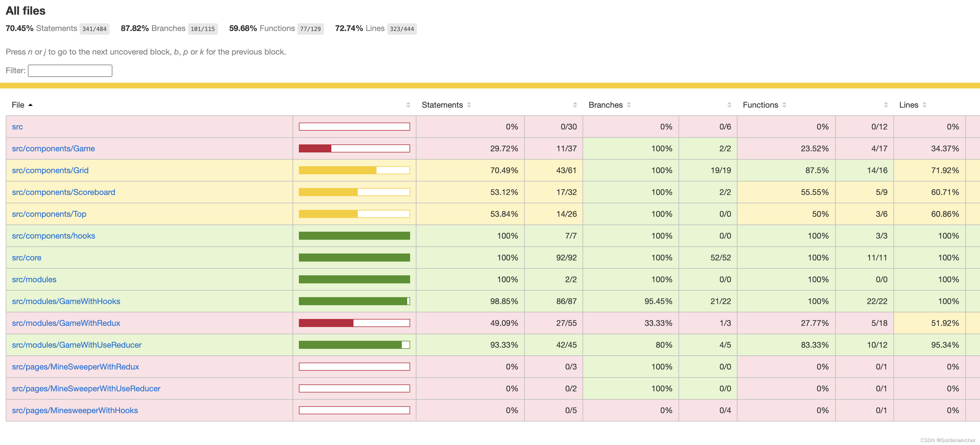Select 43/61 statements cell for Grid
The width and height of the screenshot is (980, 445).
[x=554, y=170]
